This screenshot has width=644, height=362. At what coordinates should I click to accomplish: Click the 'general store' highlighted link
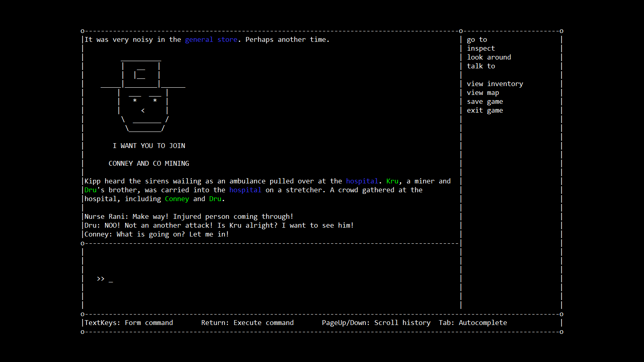pos(211,39)
